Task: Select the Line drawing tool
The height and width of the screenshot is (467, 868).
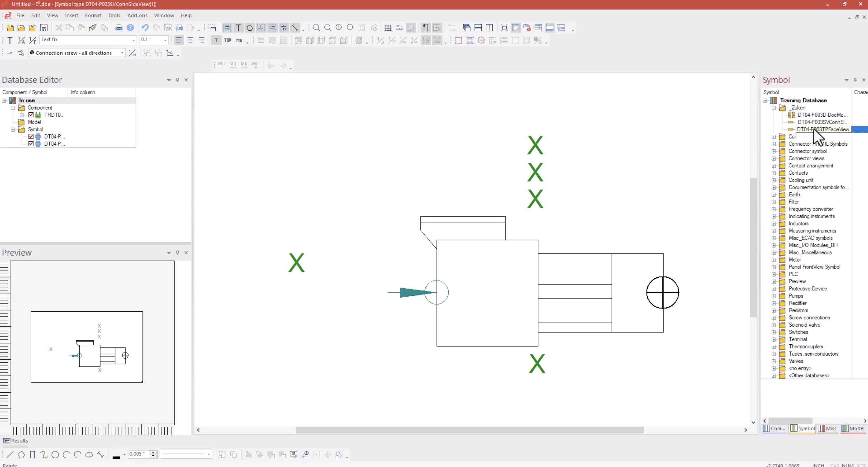Action: click(10, 455)
